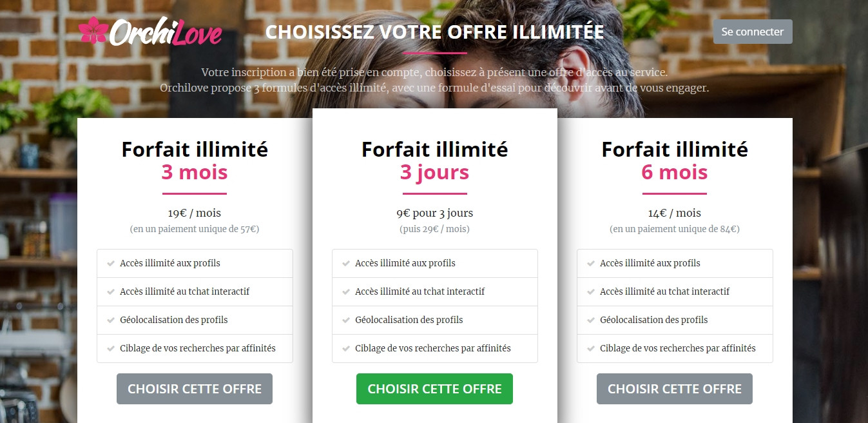Click the 3 jours title heading
Image resolution: width=868 pixels, height=423 pixels.
pos(435,173)
